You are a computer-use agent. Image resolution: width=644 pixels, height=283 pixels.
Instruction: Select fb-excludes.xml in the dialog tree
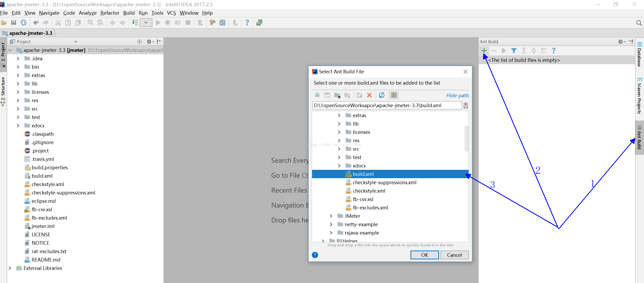click(370, 208)
